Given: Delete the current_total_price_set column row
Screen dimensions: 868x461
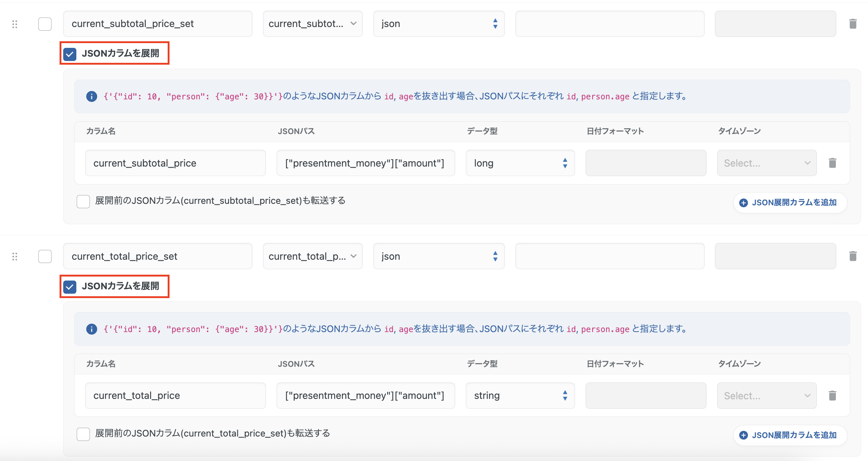Looking at the screenshot, I should click(x=853, y=256).
